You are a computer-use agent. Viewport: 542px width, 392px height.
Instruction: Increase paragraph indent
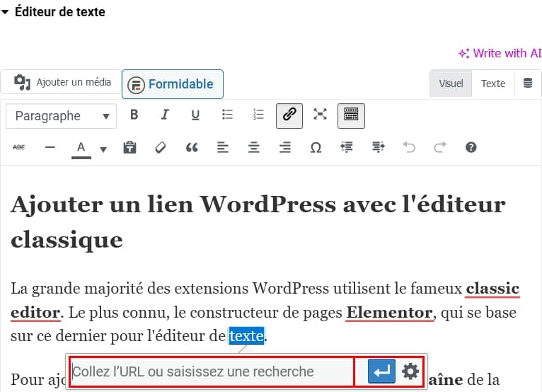click(x=378, y=147)
